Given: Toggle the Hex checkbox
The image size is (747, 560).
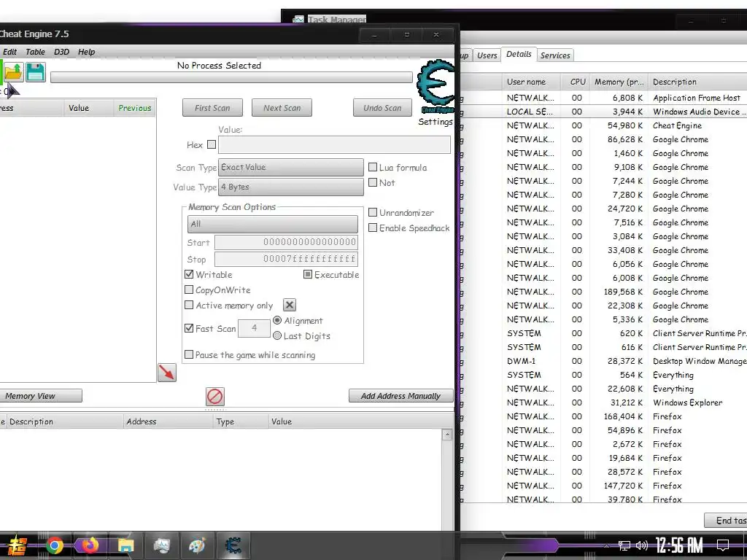Looking at the screenshot, I should (x=212, y=144).
